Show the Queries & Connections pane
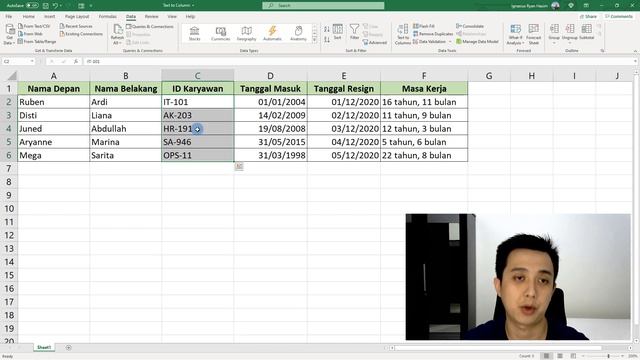The height and width of the screenshot is (360, 640). point(150,27)
